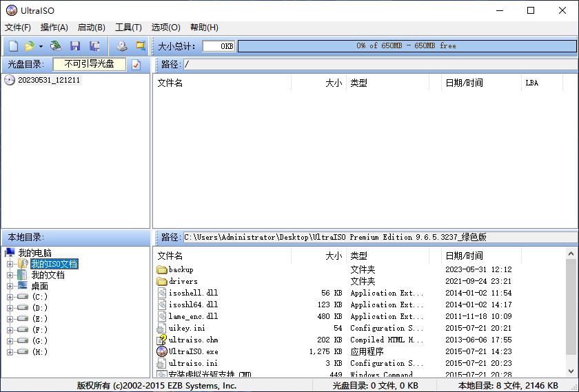Image resolution: width=579 pixels, height=392 pixels.
Task: Expand the (G:) drive node
Action: coord(10,341)
